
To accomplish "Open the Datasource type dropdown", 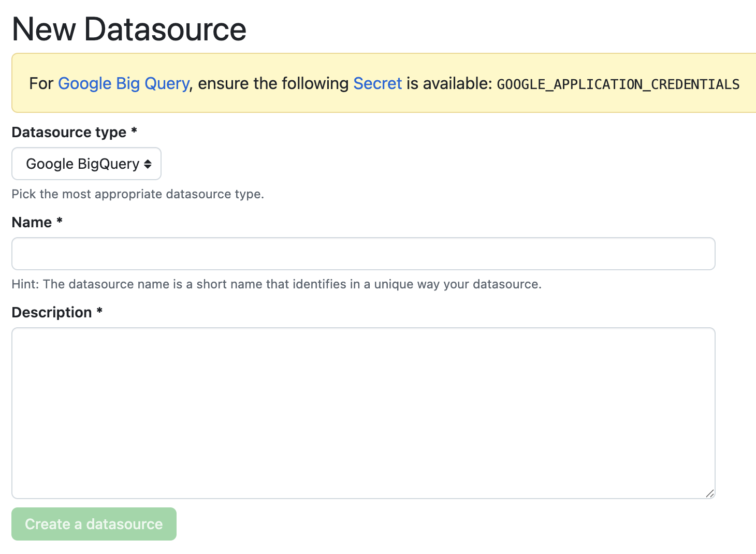I will click(86, 164).
